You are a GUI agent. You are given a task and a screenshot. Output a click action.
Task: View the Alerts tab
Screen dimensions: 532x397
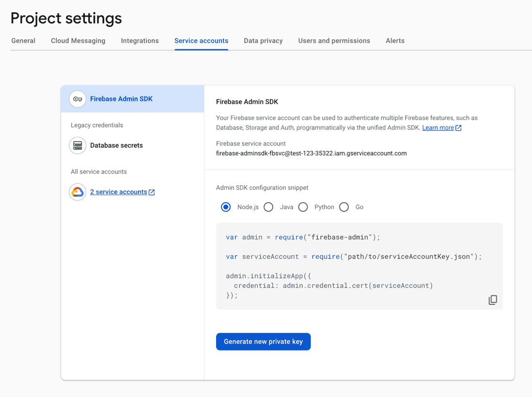[x=395, y=41]
